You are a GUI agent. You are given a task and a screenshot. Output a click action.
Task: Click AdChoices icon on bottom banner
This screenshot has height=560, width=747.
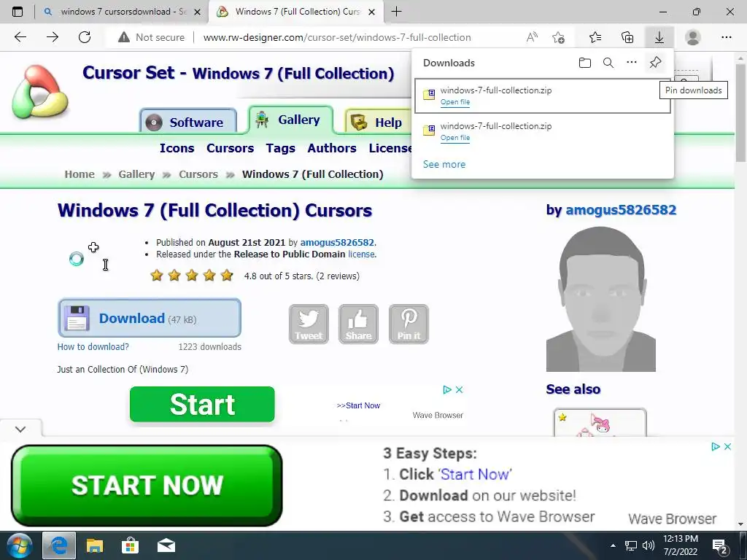pos(715,447)
